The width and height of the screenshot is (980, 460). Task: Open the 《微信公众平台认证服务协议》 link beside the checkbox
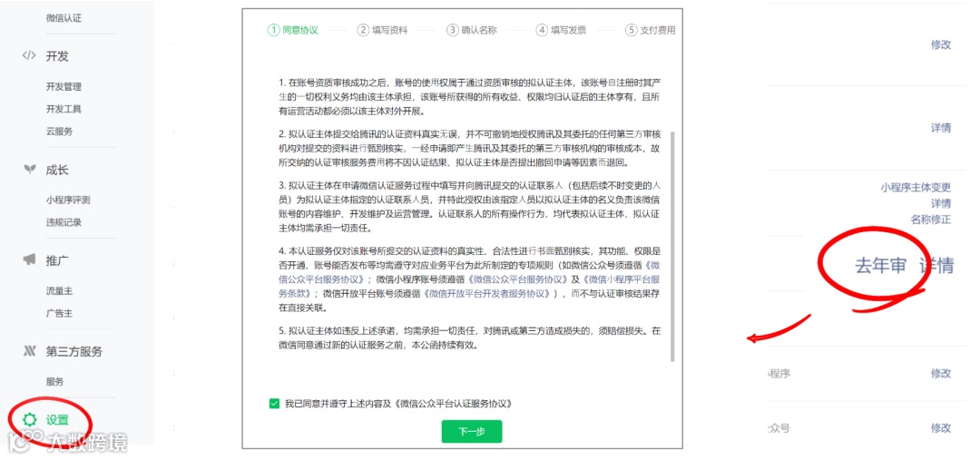(454, 404)
